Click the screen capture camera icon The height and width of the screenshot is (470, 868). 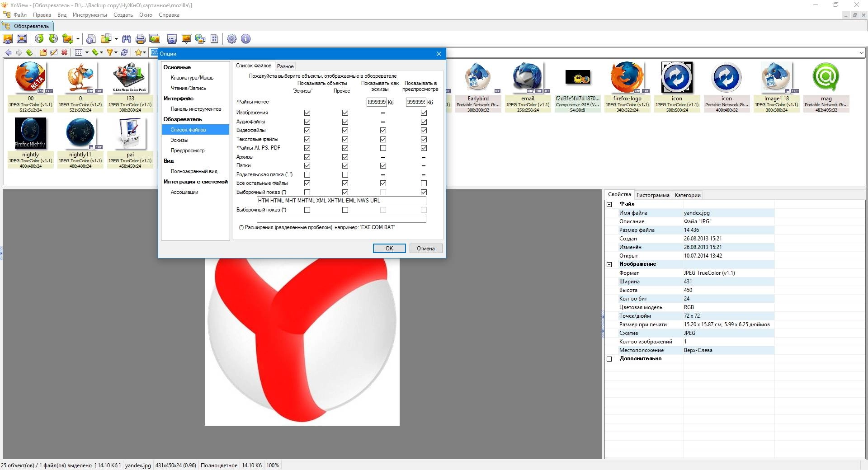172,39
